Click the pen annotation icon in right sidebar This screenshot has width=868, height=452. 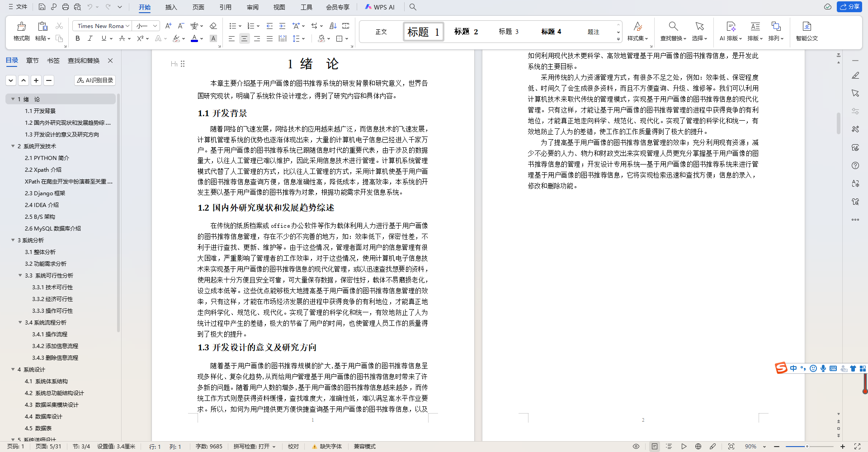pyautogui.click(x=855, y=75)
